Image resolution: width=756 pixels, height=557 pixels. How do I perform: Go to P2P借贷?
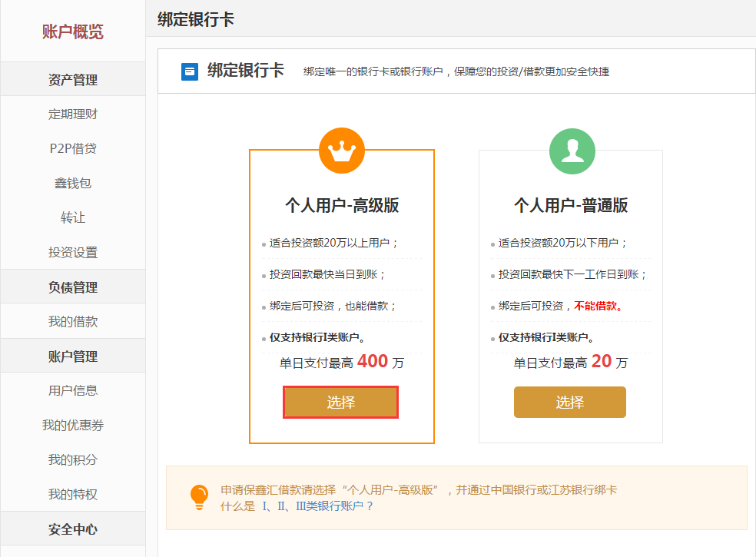(73, 148)
